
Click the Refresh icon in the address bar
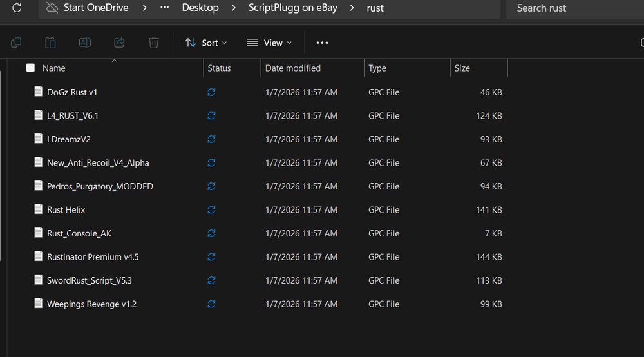17,8
